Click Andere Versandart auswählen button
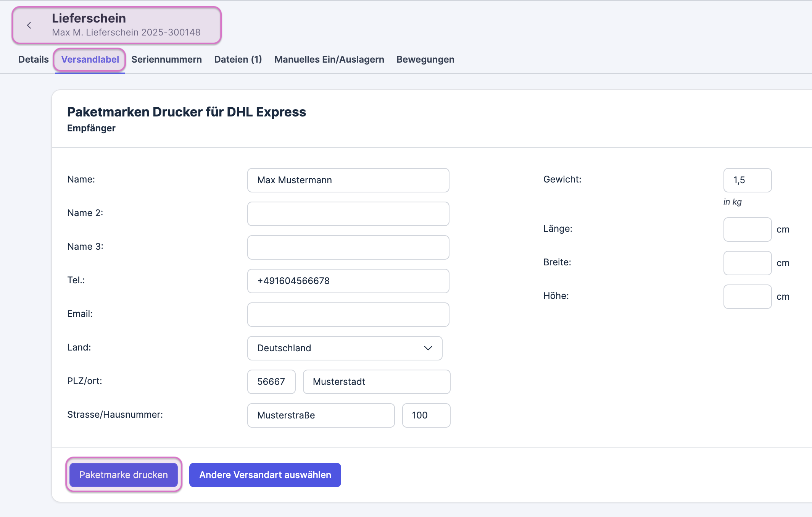Screen dimensions: 812x517 click(265, 475)
